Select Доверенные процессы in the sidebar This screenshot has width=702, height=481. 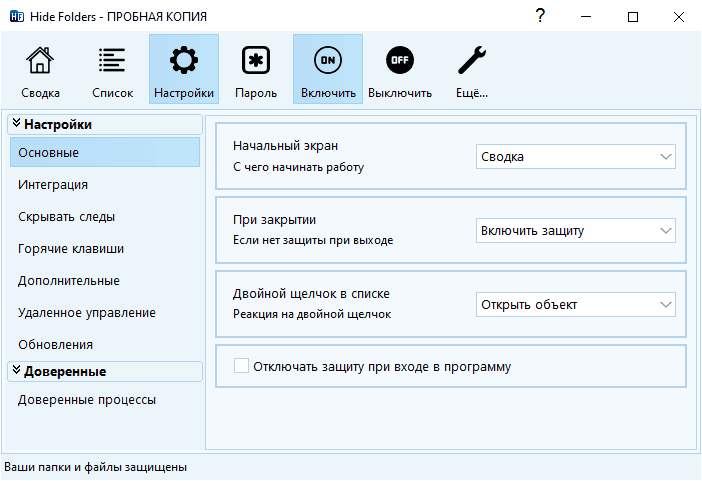point(105,399)
